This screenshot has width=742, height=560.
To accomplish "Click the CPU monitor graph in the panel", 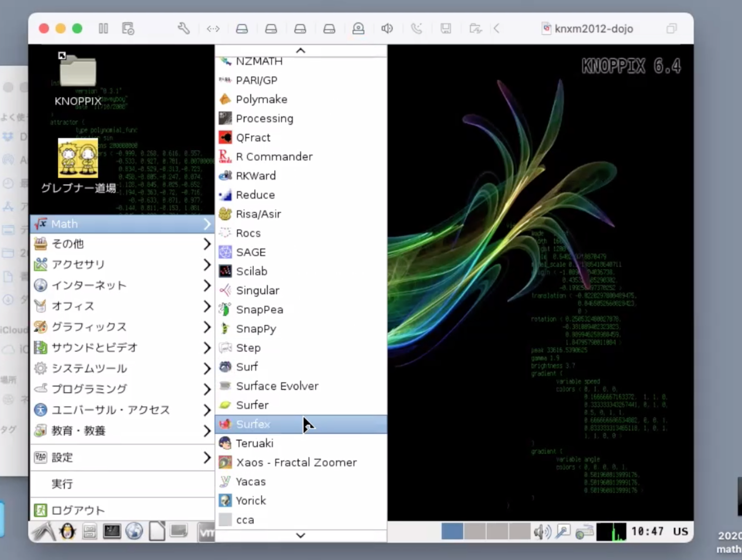I will coord(611,531).
